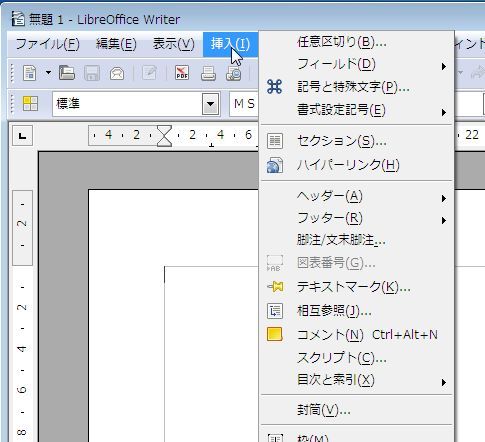Click the Edit document mode icon
Viewport: 485px width, 442px height.
pyautogui.click(x=149, y=73)
